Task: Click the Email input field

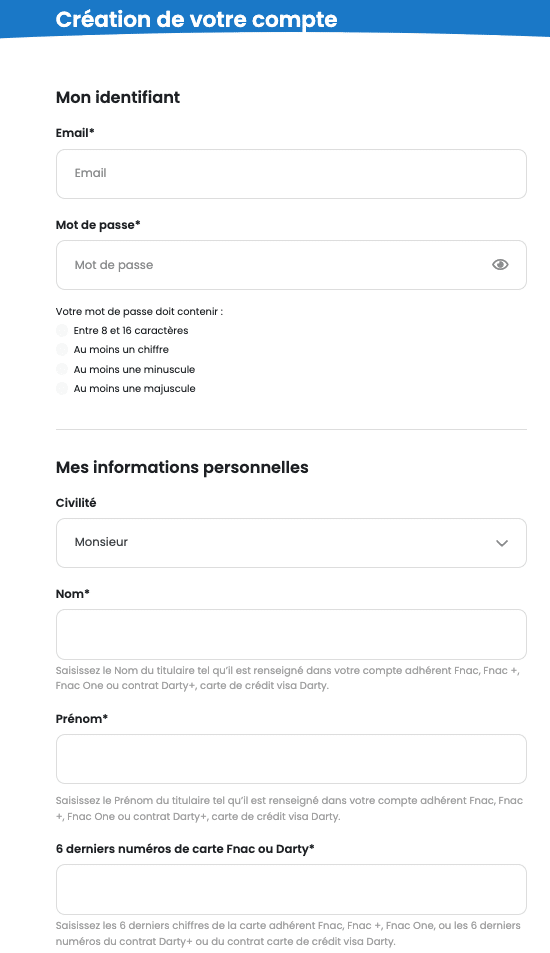Action: pos(291,174)
